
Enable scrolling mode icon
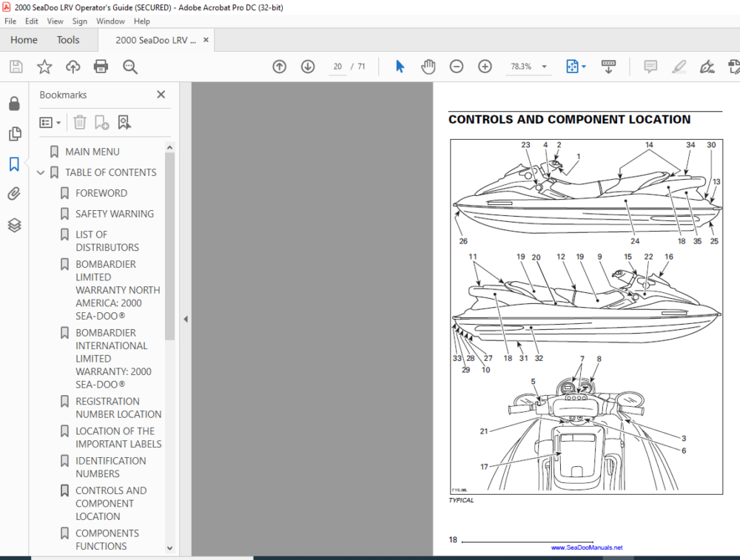click(x=608, y=67)
